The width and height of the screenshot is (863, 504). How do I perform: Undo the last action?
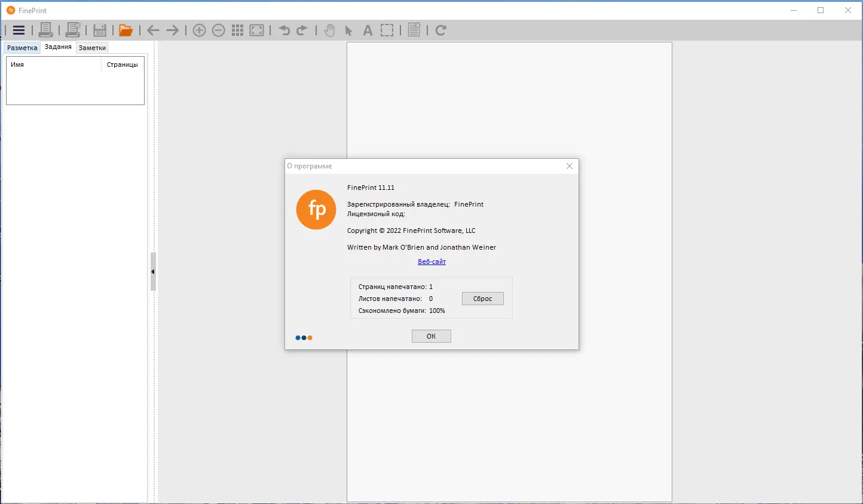[284, 30]
